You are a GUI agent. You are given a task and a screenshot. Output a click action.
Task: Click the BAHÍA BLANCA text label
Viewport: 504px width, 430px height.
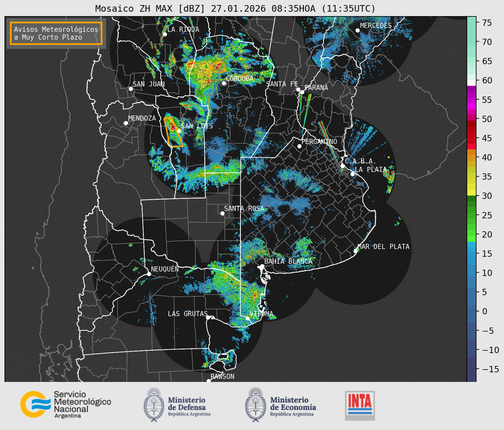tap(288, 261)
